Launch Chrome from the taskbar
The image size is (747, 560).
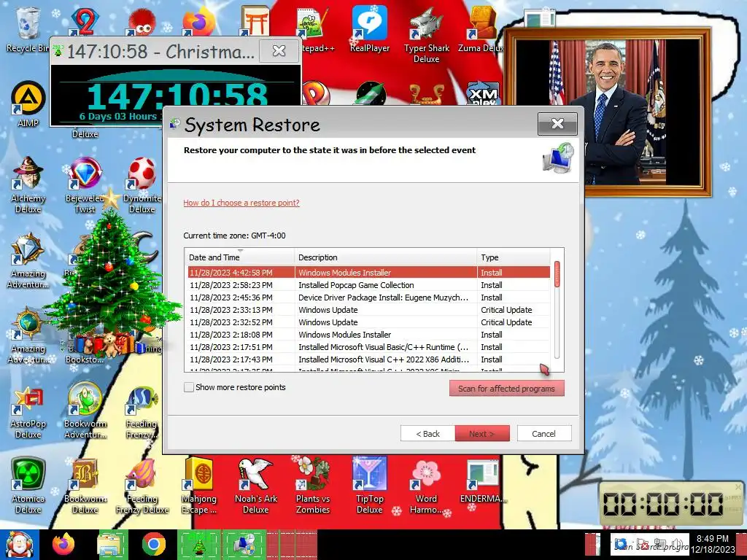click(x=153, y=544)
